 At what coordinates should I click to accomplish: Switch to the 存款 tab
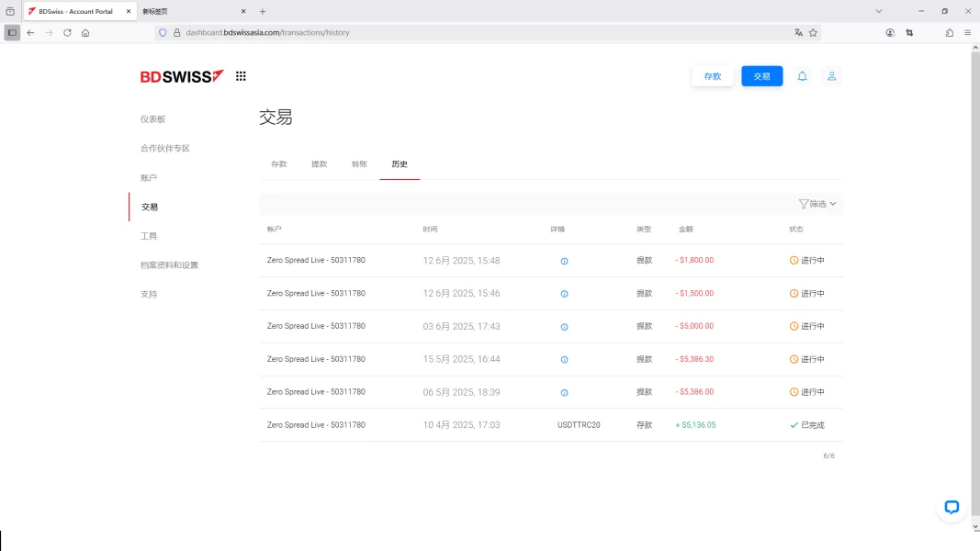tap(279, 164)
